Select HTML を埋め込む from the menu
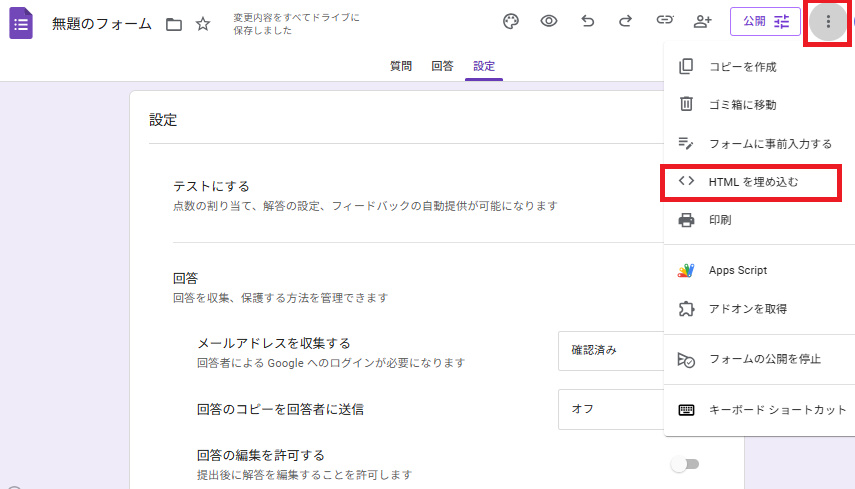 (x=753, y=182)
